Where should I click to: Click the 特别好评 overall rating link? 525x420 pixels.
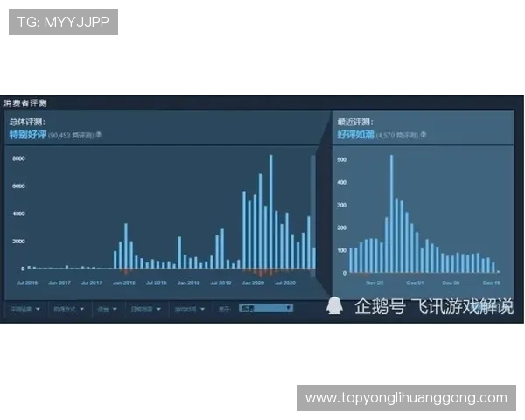[x=27, y=135]
